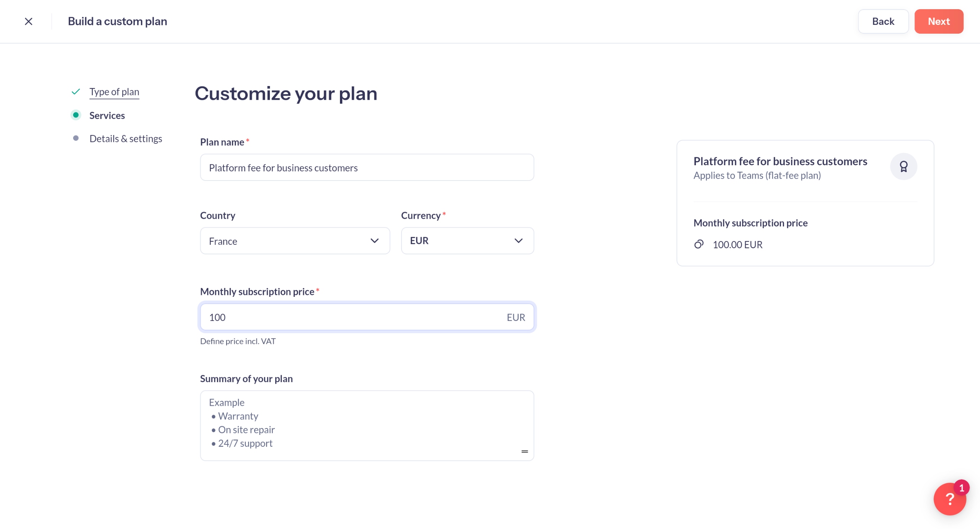Image resolution: width=980 pixels, height=529 pixels.
Task: Click the Services step indicator dot
Action: [x=76, y=115]
